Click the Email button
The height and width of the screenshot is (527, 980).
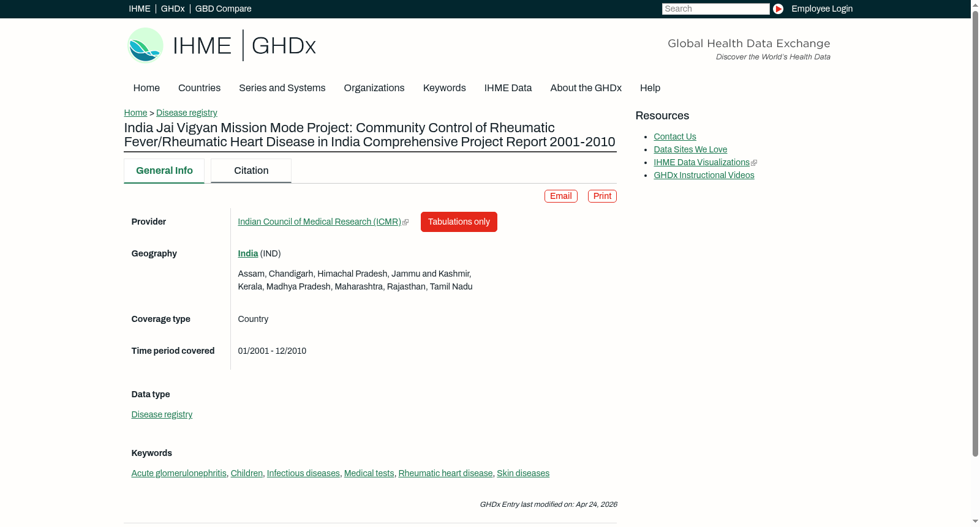click(561, 196)
